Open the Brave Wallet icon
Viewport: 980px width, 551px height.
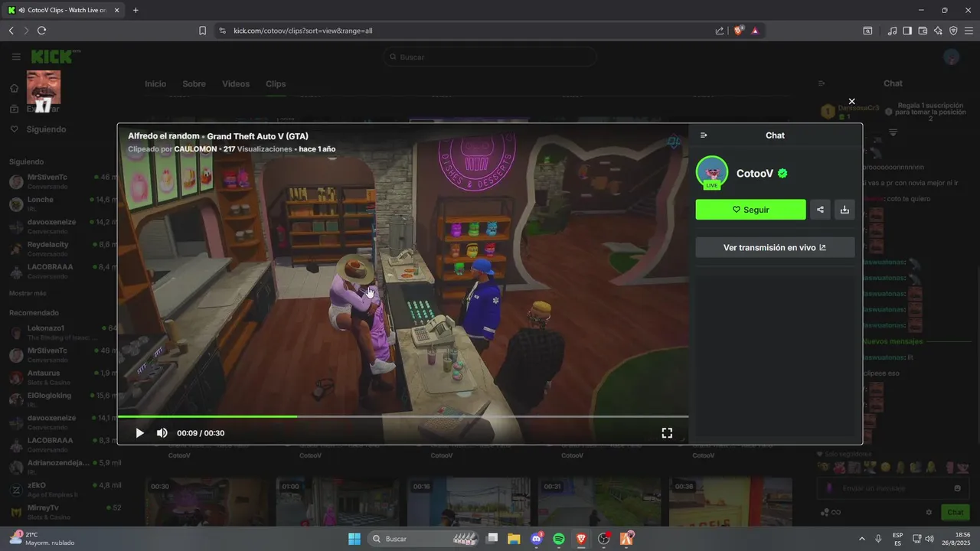923,31
